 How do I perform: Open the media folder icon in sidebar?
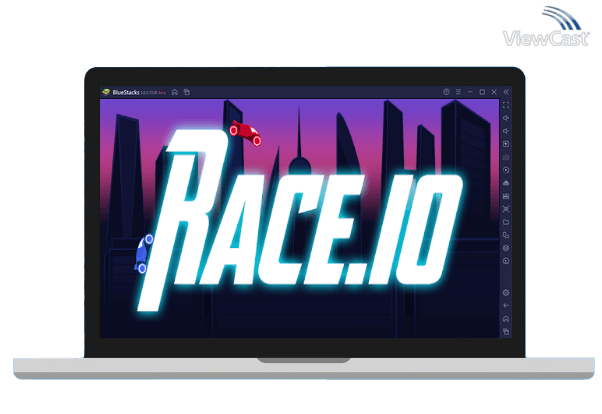pyautogui.click(x=506, y=222)
